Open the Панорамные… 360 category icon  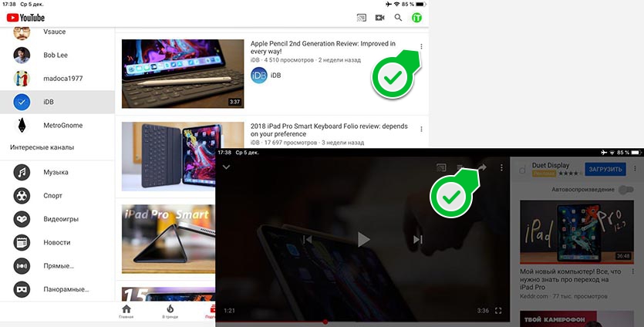click(22, 289)
